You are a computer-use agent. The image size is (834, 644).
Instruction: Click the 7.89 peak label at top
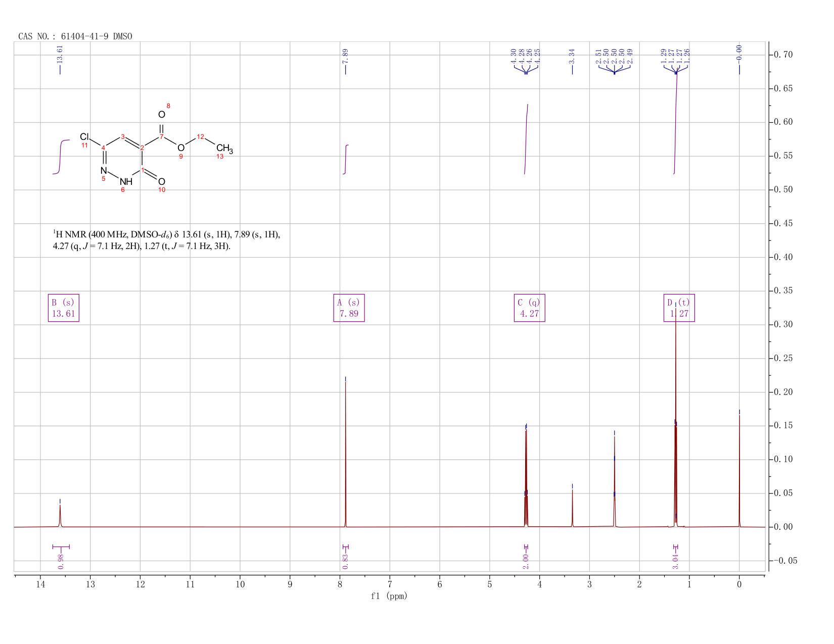pyautogui.click(x=346, y=56)
